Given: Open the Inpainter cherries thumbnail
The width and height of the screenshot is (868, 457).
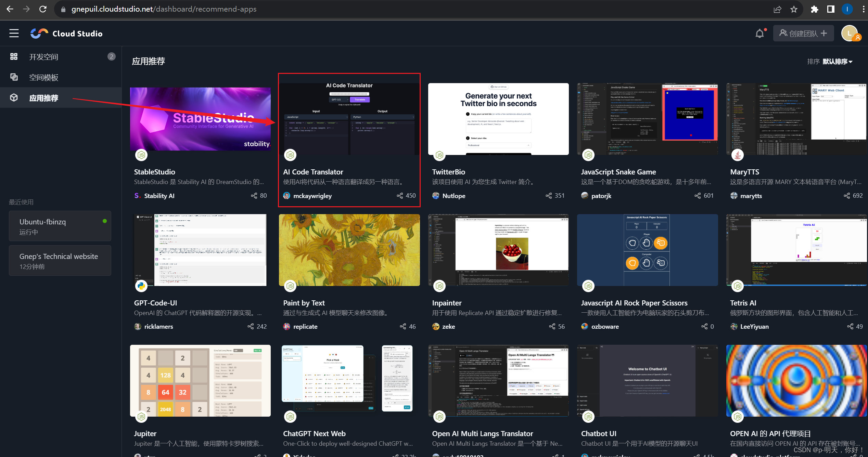Looking at the screenshot, I should 498,250.
